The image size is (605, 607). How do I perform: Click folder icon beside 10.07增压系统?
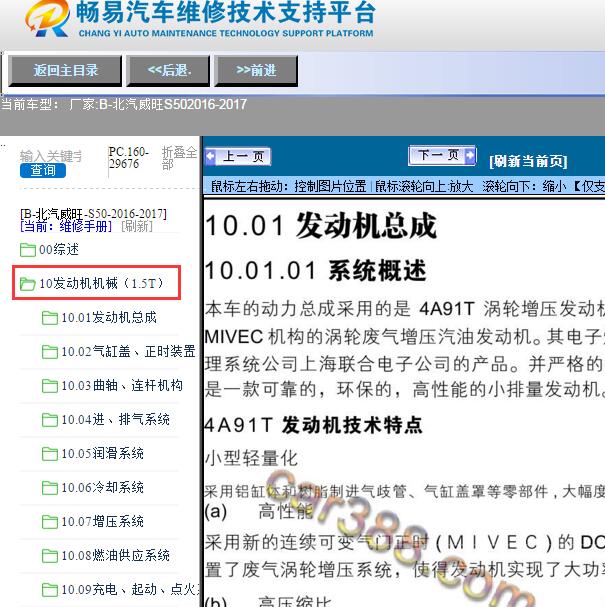[50, 522]
